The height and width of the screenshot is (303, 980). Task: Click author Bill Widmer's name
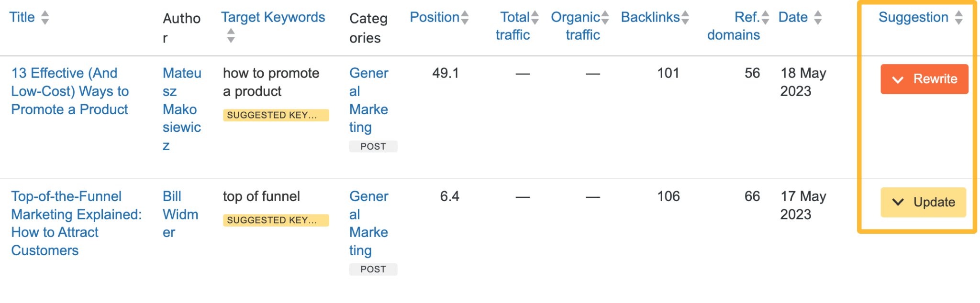(x=180, y=214)
